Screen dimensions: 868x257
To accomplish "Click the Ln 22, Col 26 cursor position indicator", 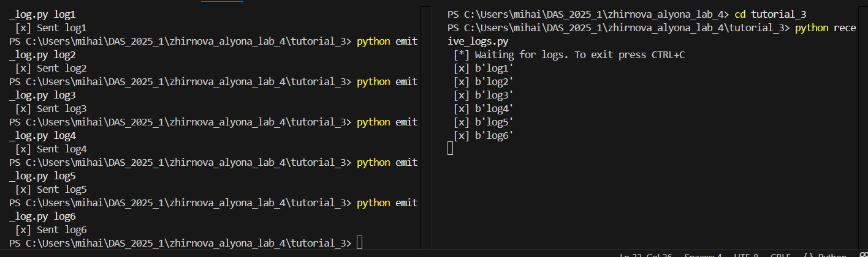I will [647, 255].
